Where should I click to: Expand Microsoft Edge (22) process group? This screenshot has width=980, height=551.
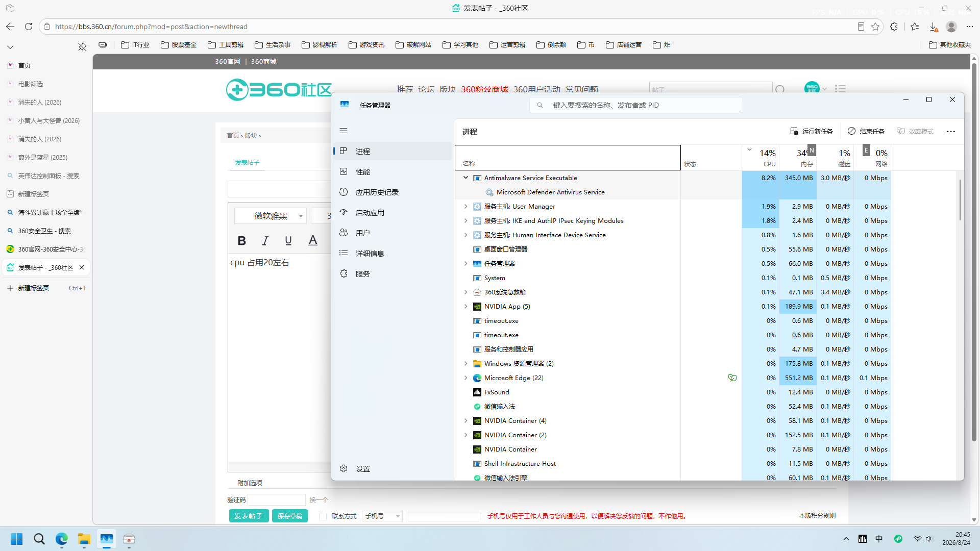point(465,378)
